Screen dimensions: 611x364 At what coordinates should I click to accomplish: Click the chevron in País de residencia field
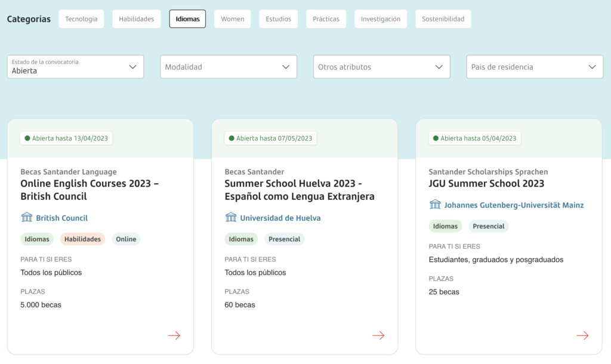pyautogui.click(x=592, y=67)
